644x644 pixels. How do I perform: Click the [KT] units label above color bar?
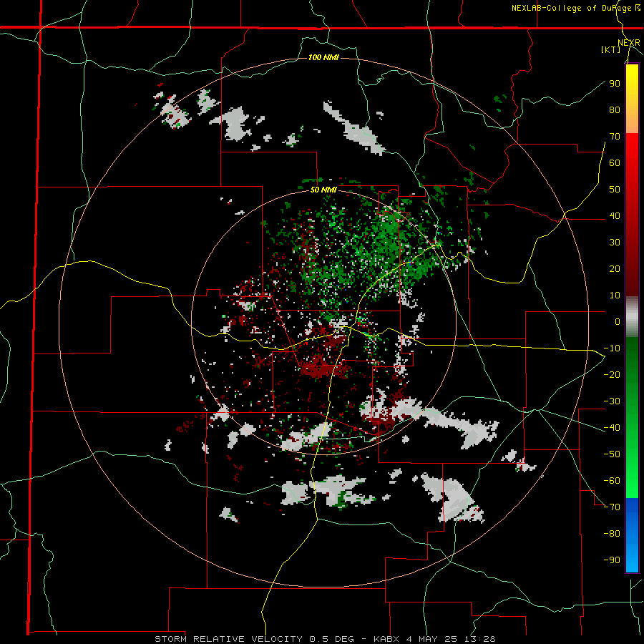tap(611, 49)
